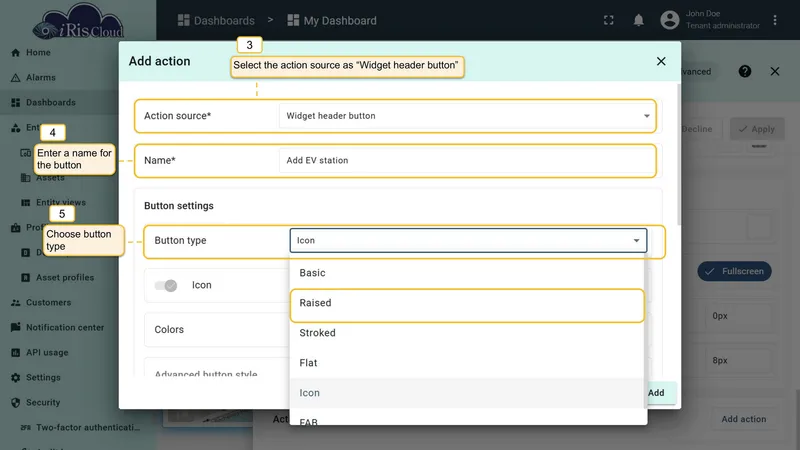Screen dimensions: 800x450
Task: Select Basic button type
Action: 467,273
